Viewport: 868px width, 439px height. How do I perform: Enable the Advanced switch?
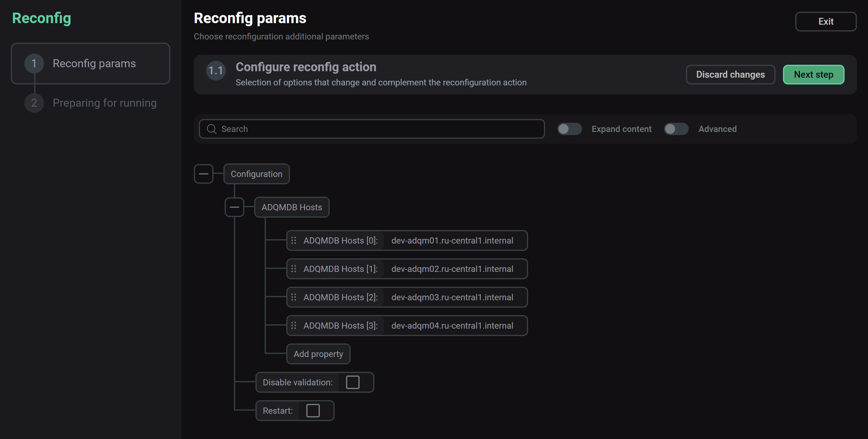(x=676, y=129)
